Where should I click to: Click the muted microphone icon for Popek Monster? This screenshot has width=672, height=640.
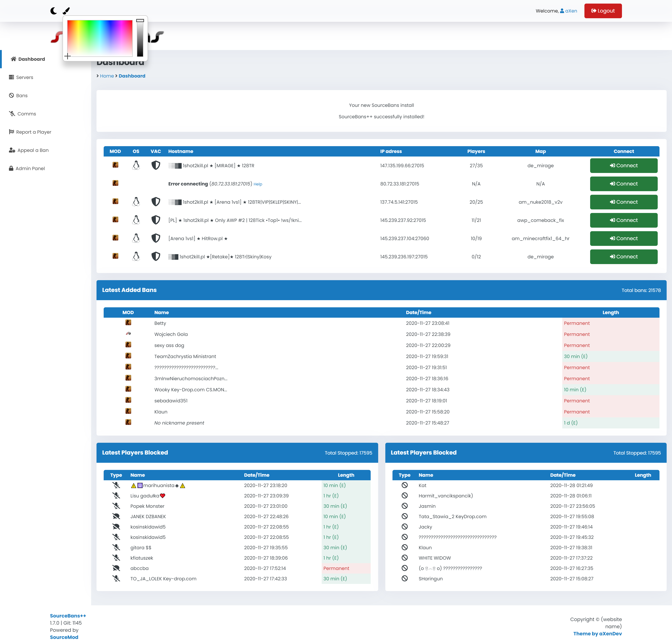tap(116, 506)
